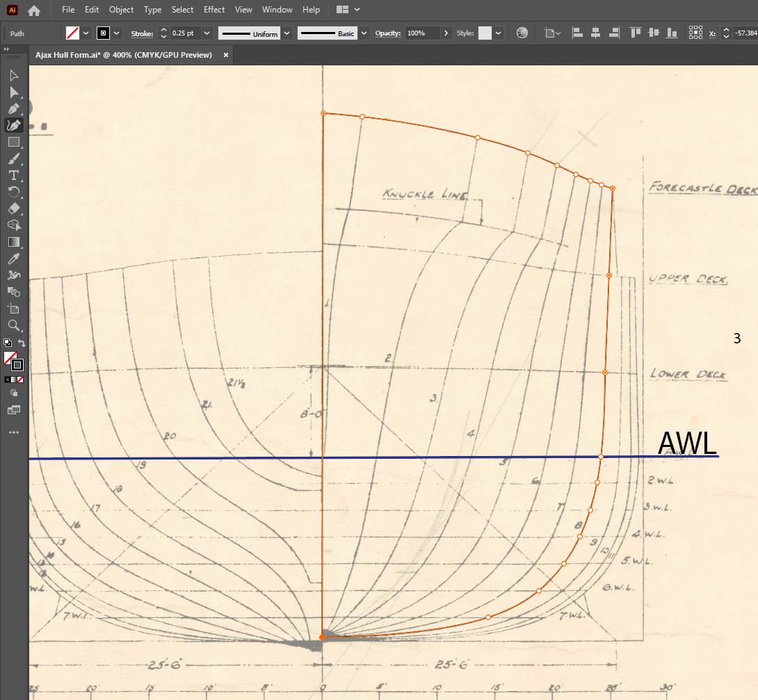Select the Rectangle tool

13,142
